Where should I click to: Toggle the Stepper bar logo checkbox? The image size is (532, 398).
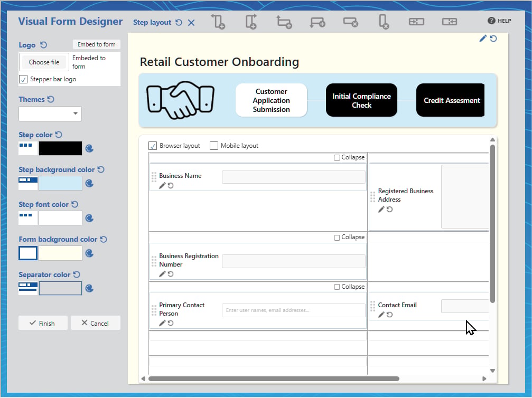coord(23,79)
